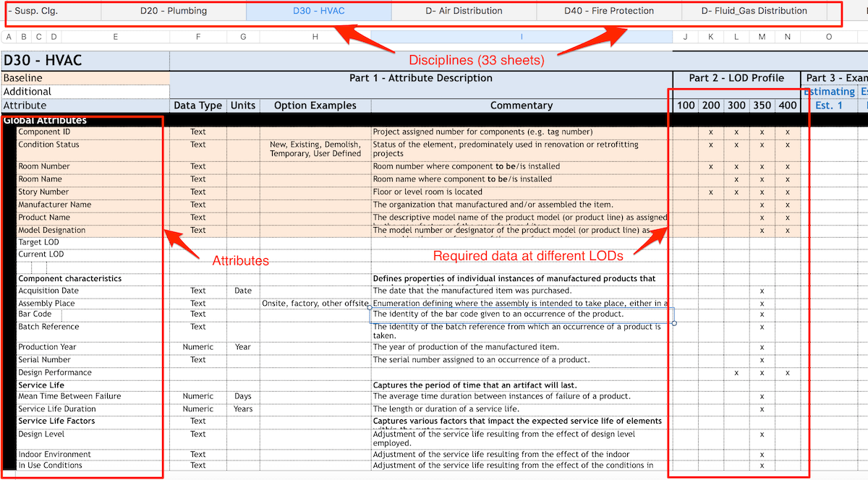Select column O header

829,37
